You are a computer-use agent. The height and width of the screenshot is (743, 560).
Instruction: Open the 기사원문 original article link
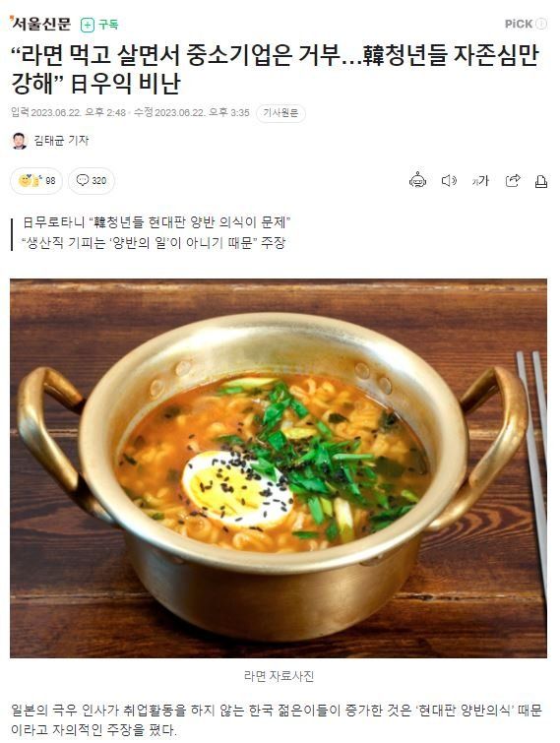click(x=280, y=113)
